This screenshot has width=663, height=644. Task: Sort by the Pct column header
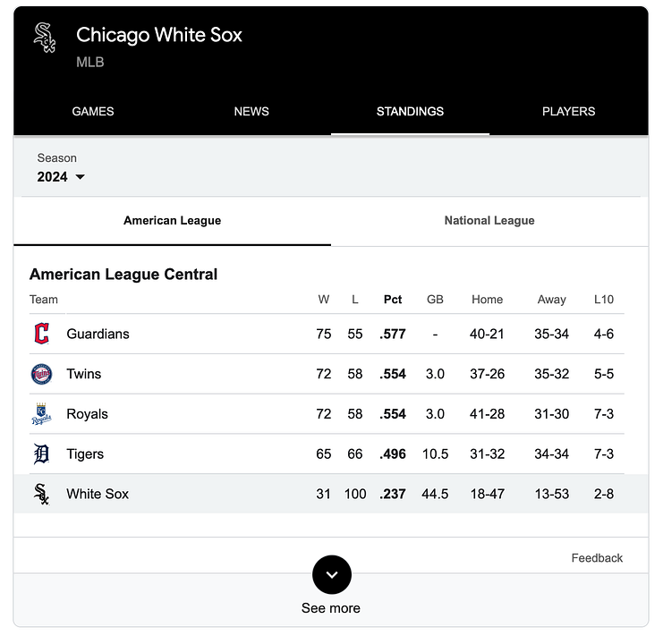point(393,299)
